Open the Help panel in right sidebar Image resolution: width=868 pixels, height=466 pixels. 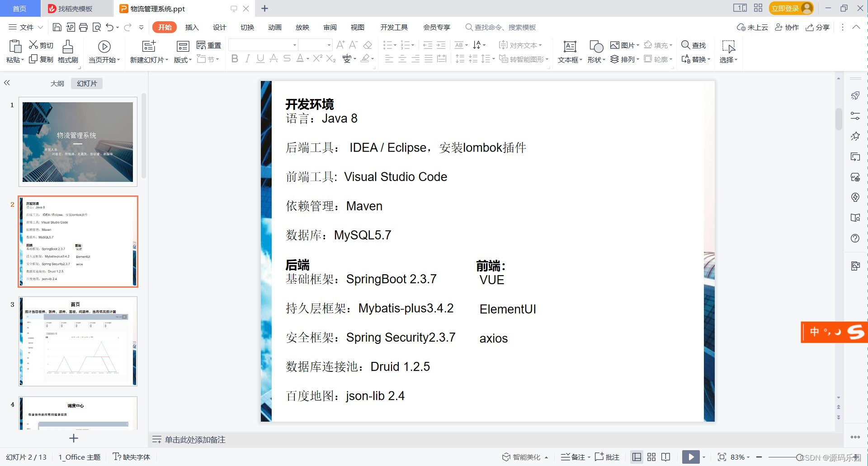(855, 238)
